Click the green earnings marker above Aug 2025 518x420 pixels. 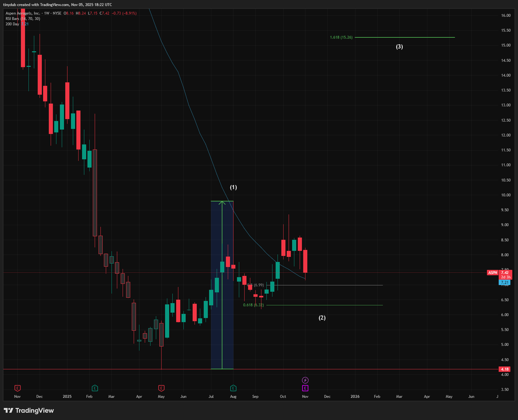coord(233,388)
